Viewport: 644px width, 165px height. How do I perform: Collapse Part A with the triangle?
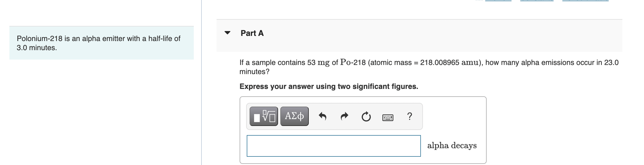coord(227,33)
